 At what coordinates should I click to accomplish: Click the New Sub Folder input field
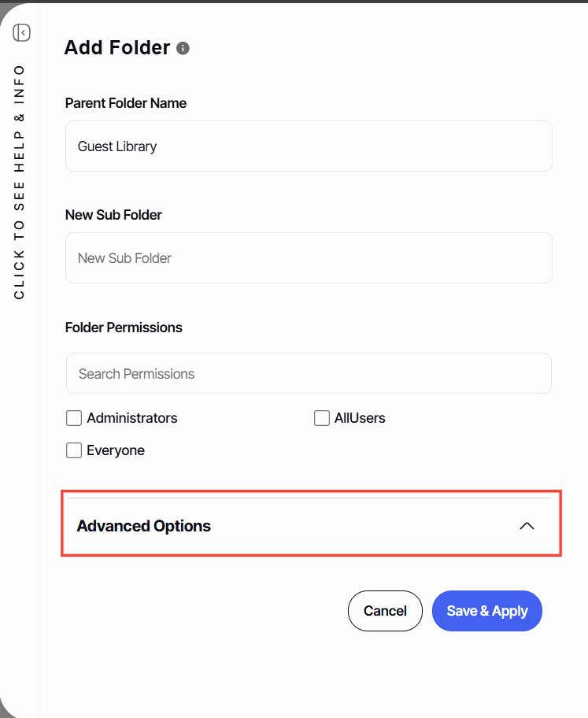pyautogui.click(x=309, y=257)
